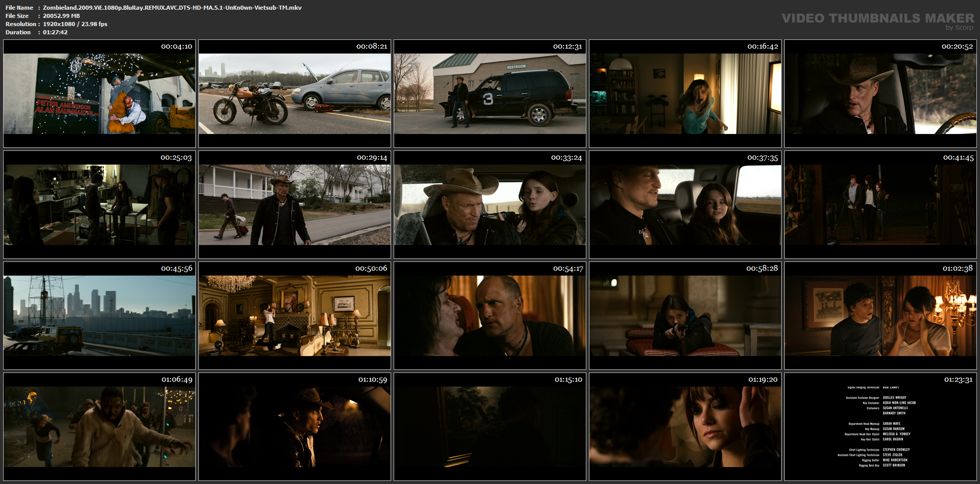Open the 00:58:28 thumbnail frame
Viewport: 980px width, 484px height.
tap(685, 316)
